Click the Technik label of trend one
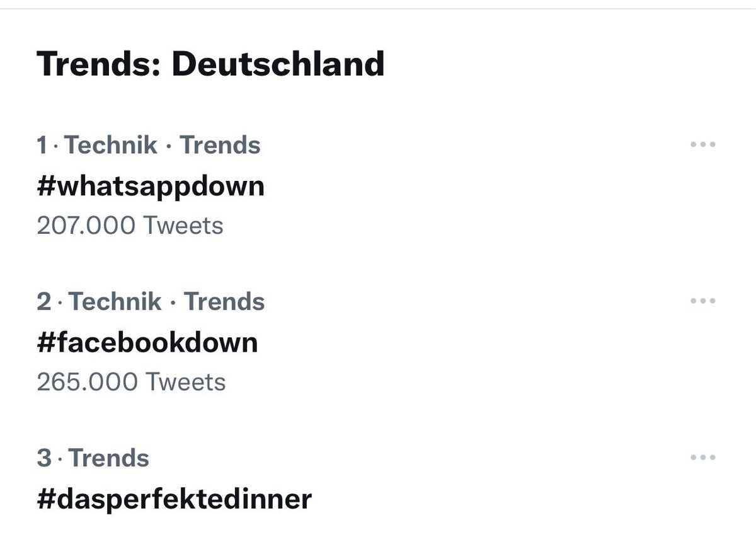 tap(112, 145)
